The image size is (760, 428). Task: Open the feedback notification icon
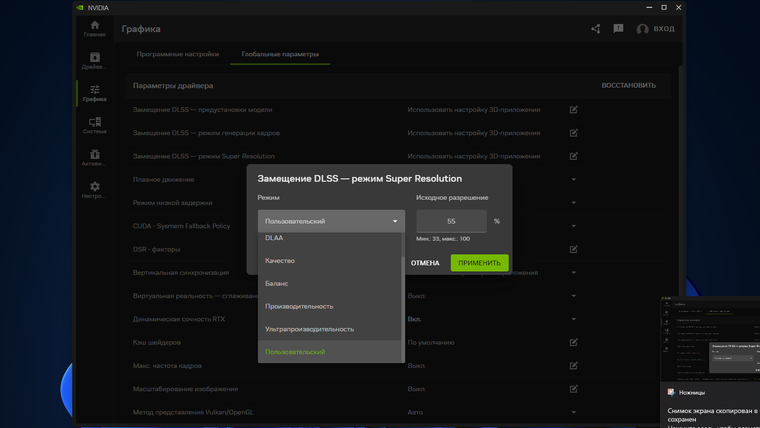click(618, 29)
